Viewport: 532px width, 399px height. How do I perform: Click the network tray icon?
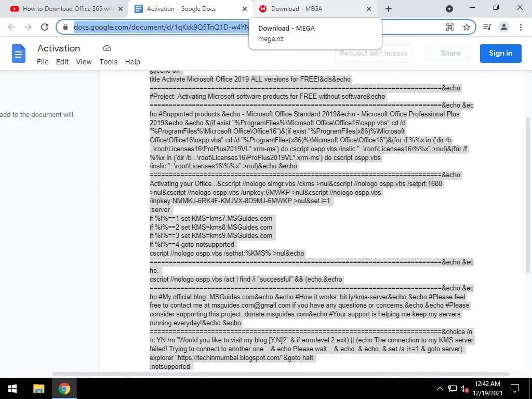click(453, 389)
